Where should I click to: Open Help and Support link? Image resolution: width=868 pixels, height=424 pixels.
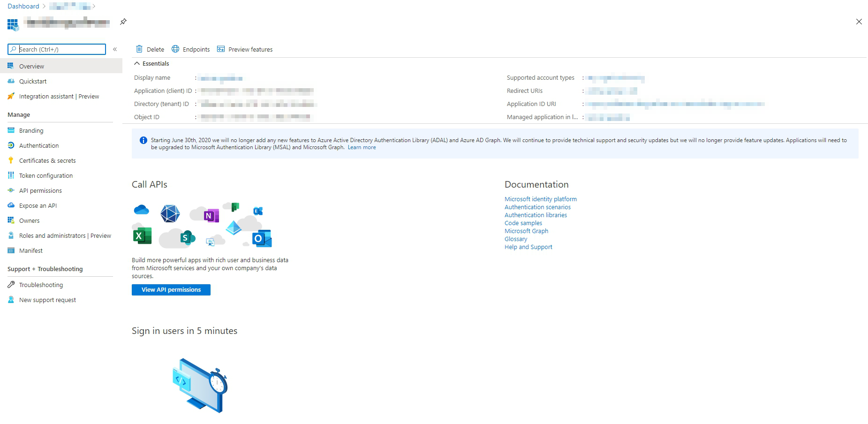point(528,247)
